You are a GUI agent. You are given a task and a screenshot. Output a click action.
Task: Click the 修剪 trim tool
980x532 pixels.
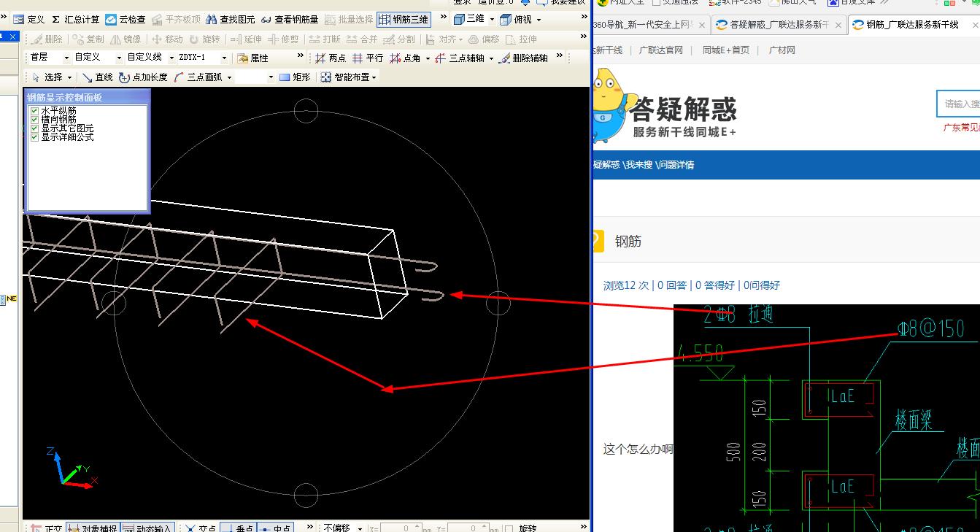283,39
